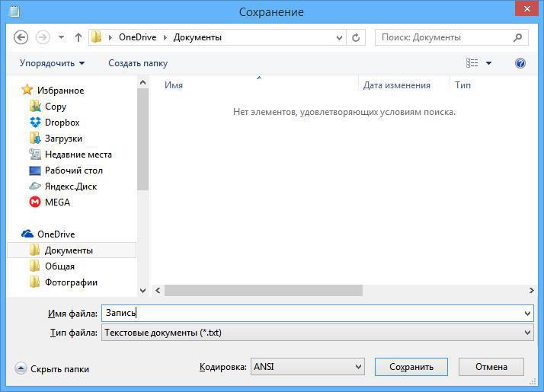Open Загрузки folder
Screen dimensions: 544x392
[x=63, y=139]
